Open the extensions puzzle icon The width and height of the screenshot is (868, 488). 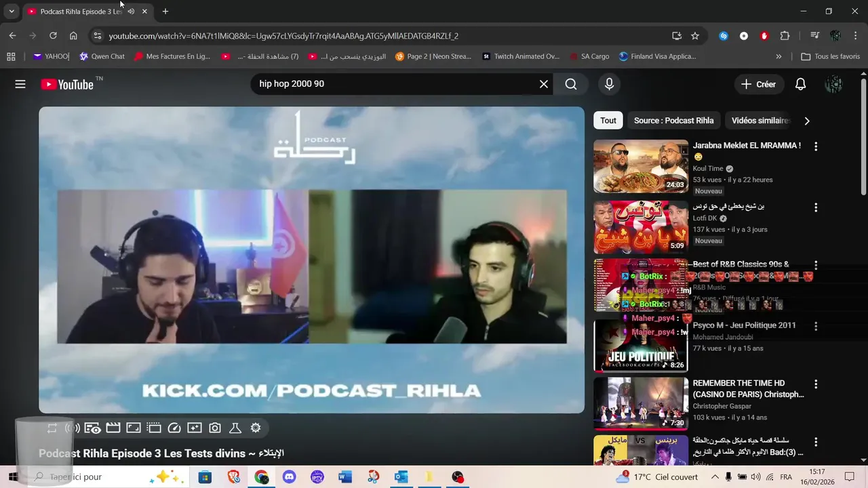pos(785,36)
